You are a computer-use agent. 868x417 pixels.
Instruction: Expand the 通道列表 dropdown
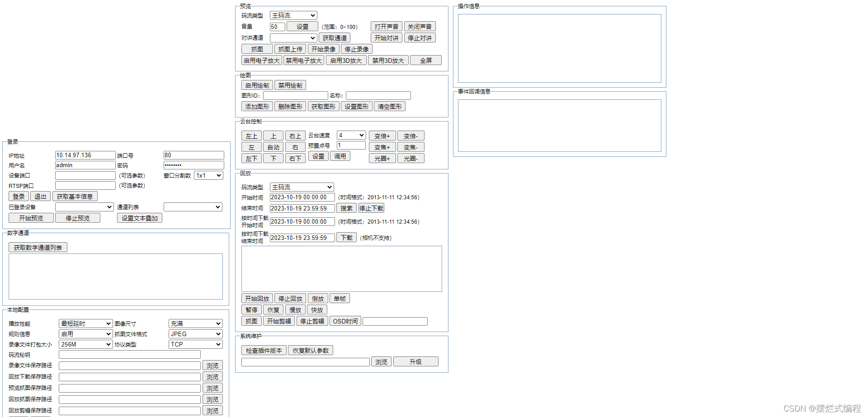(193, 207)
